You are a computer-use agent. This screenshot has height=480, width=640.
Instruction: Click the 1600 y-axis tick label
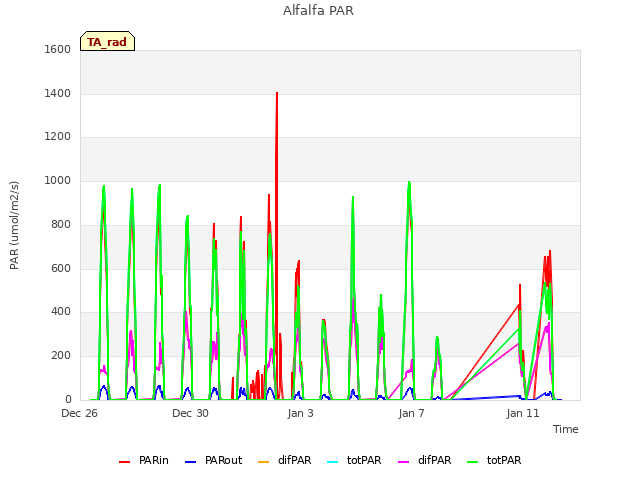(58, 49)
